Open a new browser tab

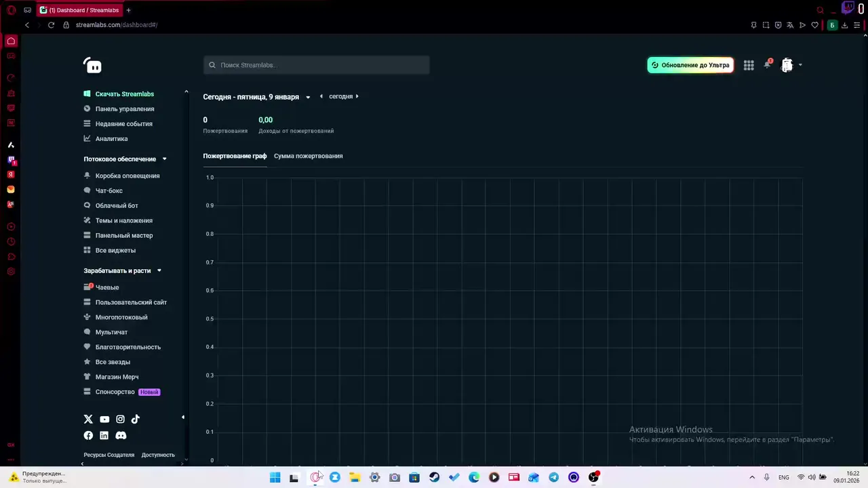click(128, 10)
